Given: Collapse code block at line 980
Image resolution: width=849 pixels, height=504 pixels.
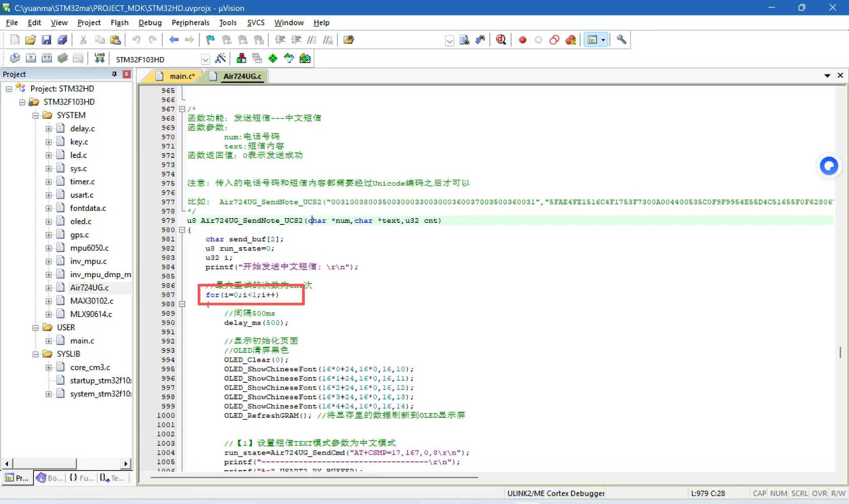Looking at the screenshot, I should [x=182, y=230].
